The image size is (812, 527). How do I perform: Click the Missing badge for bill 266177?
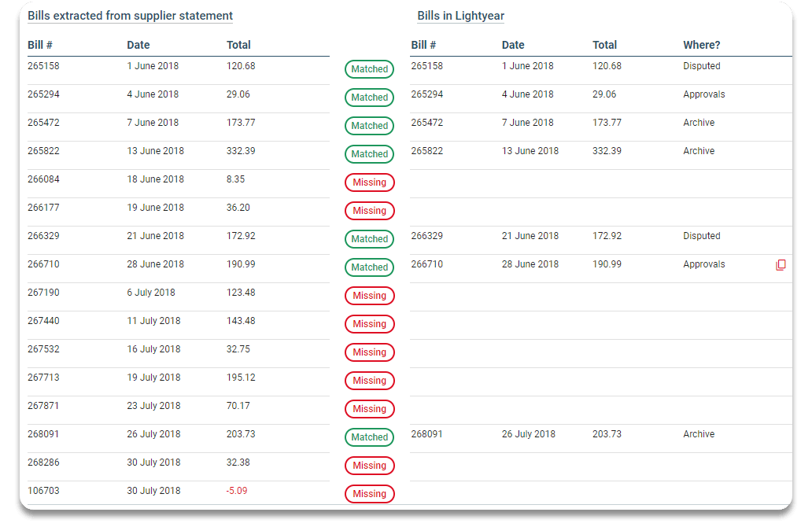click(x=369, y=211)
